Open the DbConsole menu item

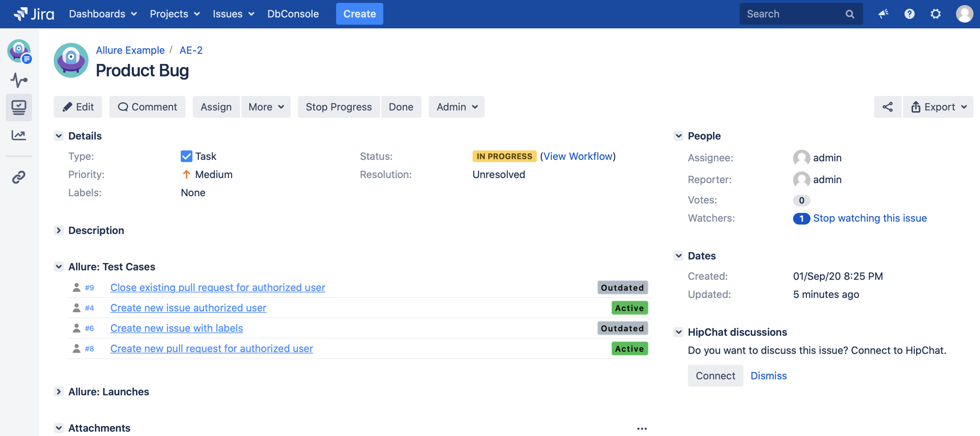click(293, 14)
